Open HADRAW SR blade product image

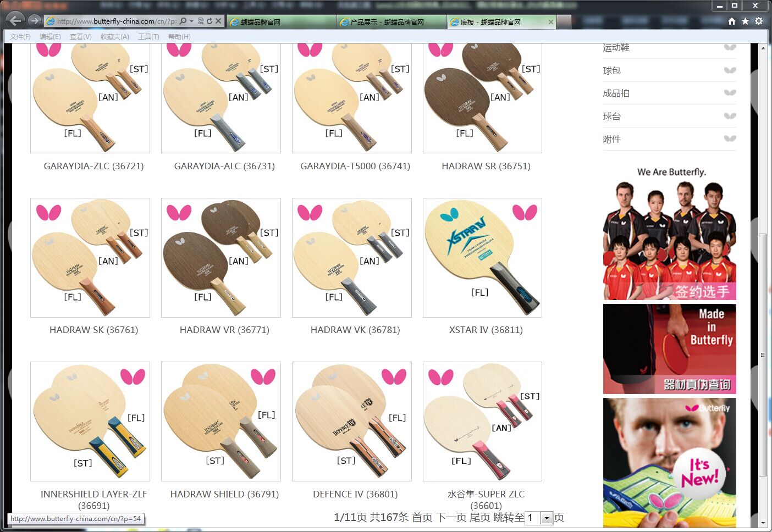point(482,98)
